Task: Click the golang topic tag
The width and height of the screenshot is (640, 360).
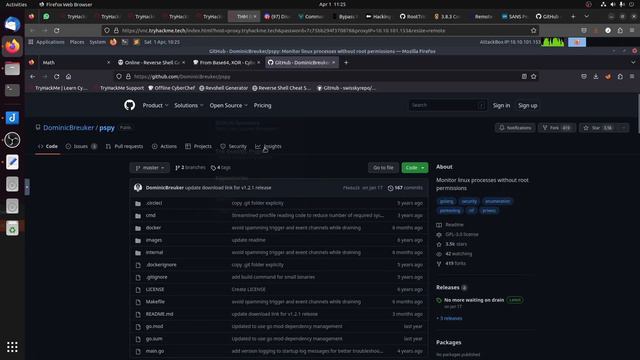Action: tap(447, 201)
